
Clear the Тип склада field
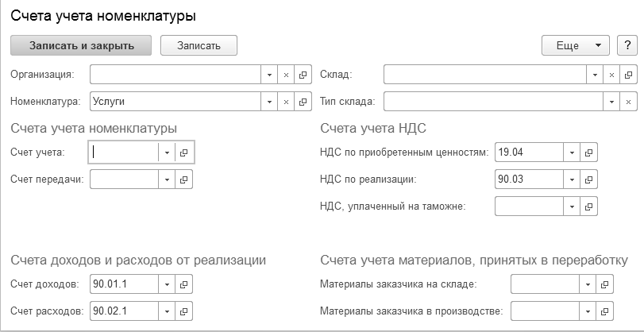(628, 102)
